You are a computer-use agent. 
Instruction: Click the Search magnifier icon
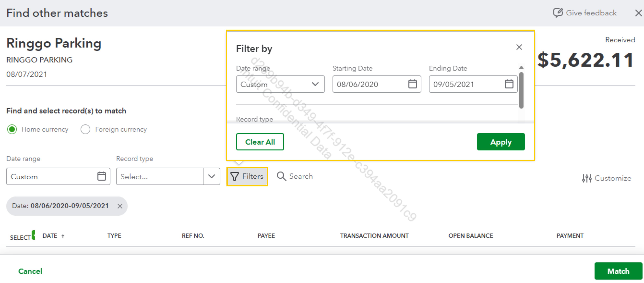click(x=281, y=176)
